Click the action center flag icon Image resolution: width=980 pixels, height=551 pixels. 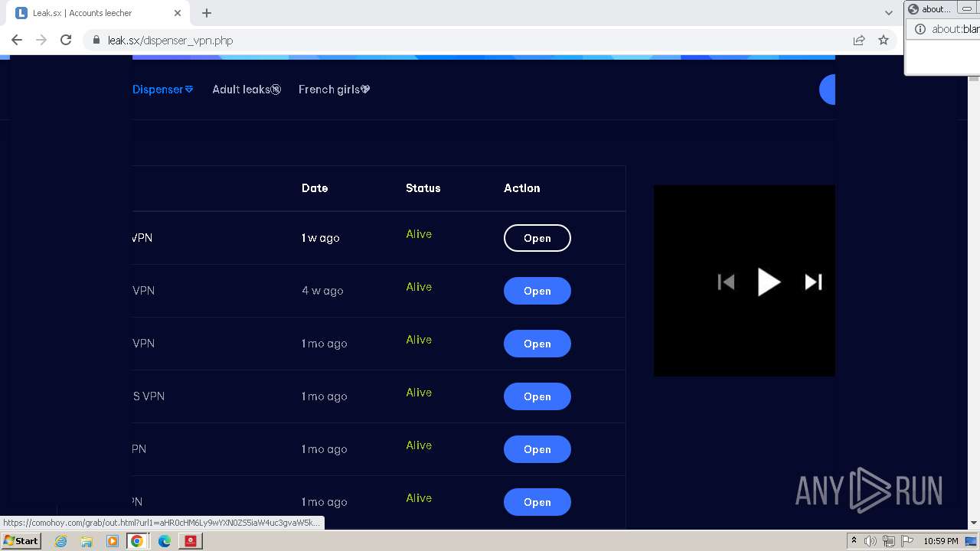(x=907, y=541)
